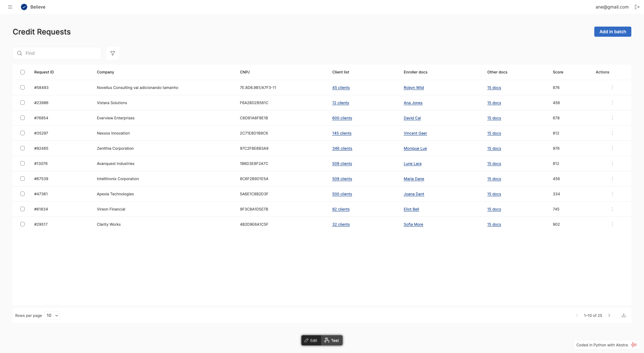
Task: Open actions menu for Nexxos Innovation
Action: click(612, 133)
